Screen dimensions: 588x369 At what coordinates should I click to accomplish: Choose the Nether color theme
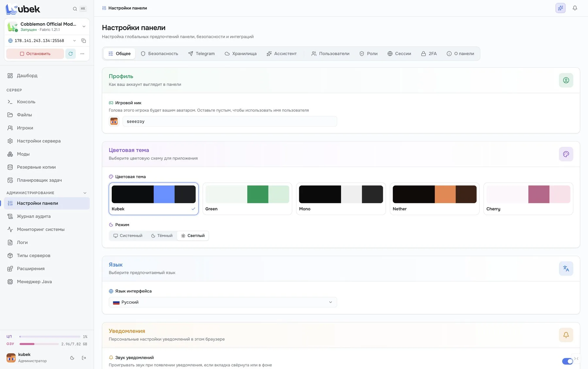click(434, 199)
